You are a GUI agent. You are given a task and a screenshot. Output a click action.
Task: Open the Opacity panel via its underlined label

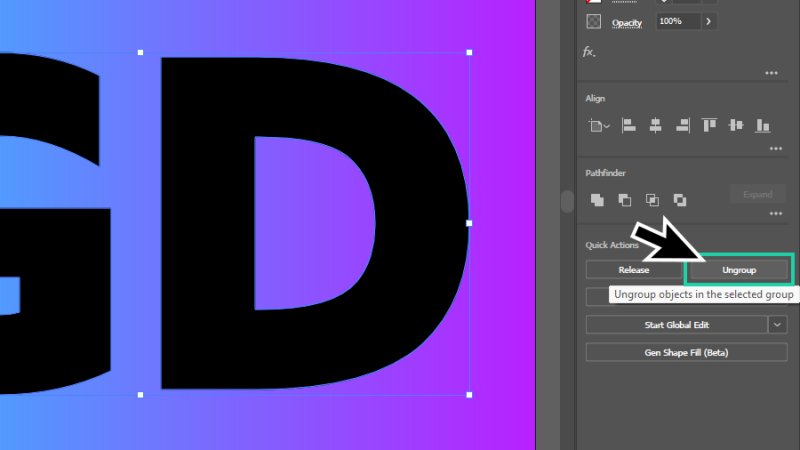click(x=627, y=23)
